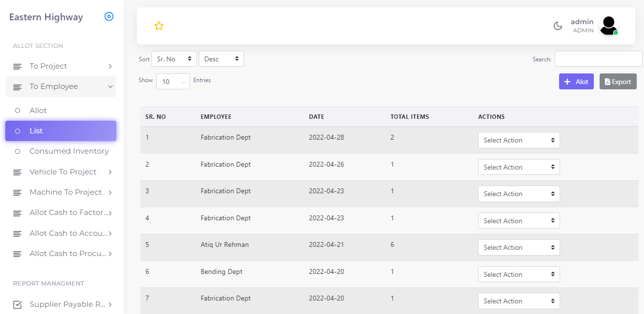
Task: Click the Export button
Action: click(x=618, y=82)
